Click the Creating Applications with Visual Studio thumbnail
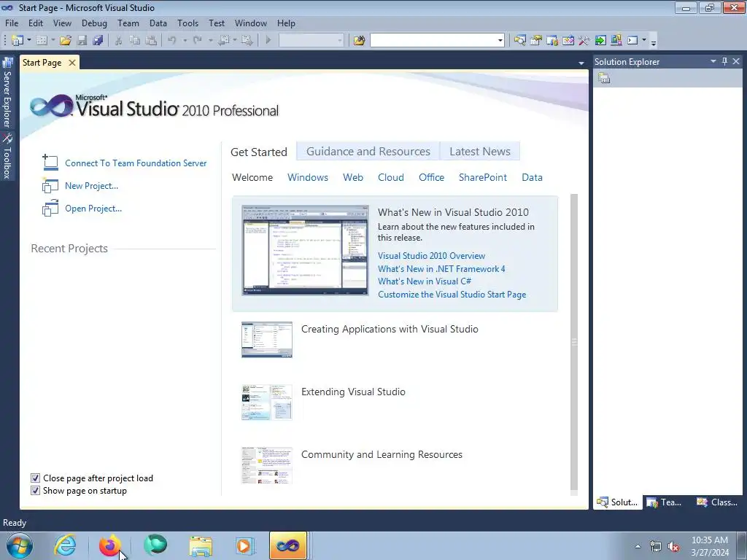747x560 pixels. pos(267,340)
